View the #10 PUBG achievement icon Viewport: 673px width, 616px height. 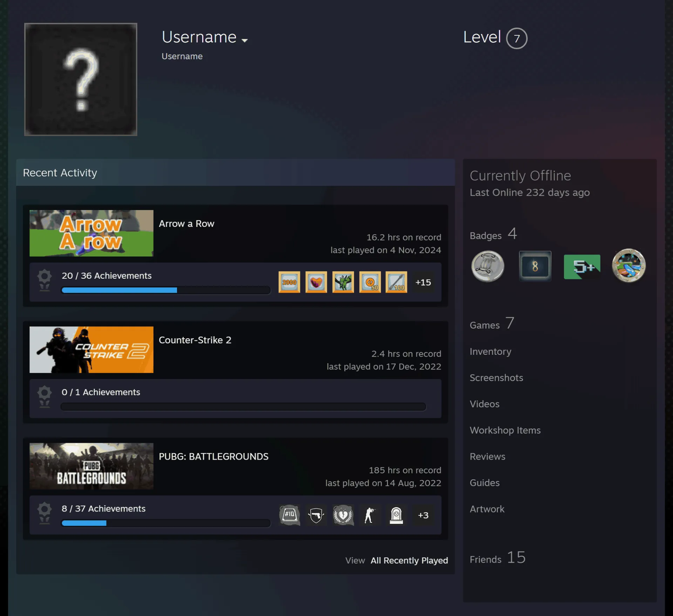(x=289, y=515)
